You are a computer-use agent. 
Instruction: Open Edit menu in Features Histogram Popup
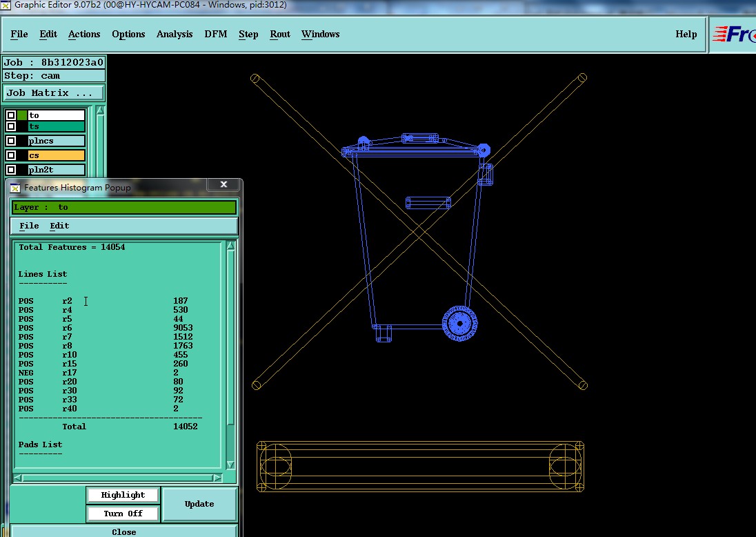(59, 226)
